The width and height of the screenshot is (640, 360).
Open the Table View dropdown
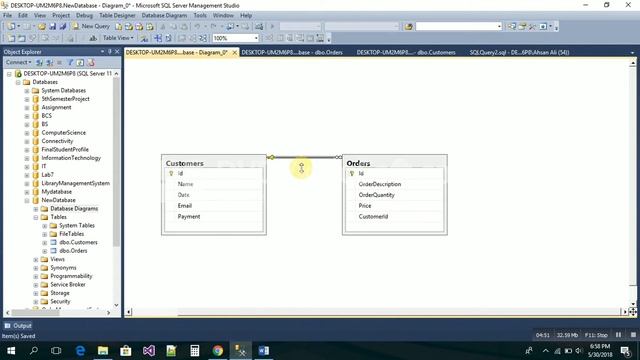pyautogui.click(x=118, y=38)
